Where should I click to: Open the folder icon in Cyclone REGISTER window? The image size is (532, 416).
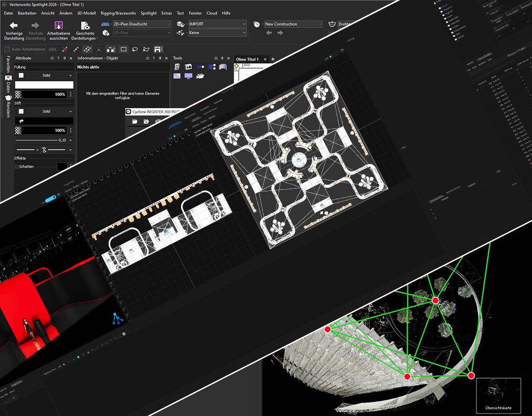click(x=135, y=122)
